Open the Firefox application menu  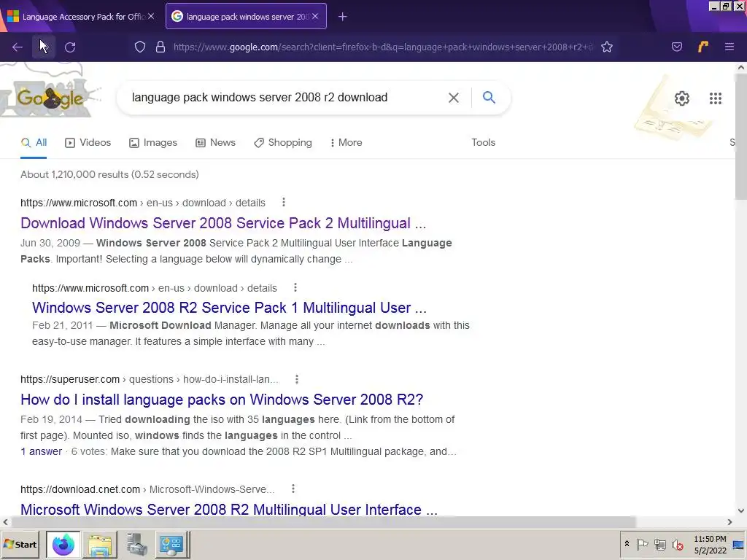click(x=729, y=47)
